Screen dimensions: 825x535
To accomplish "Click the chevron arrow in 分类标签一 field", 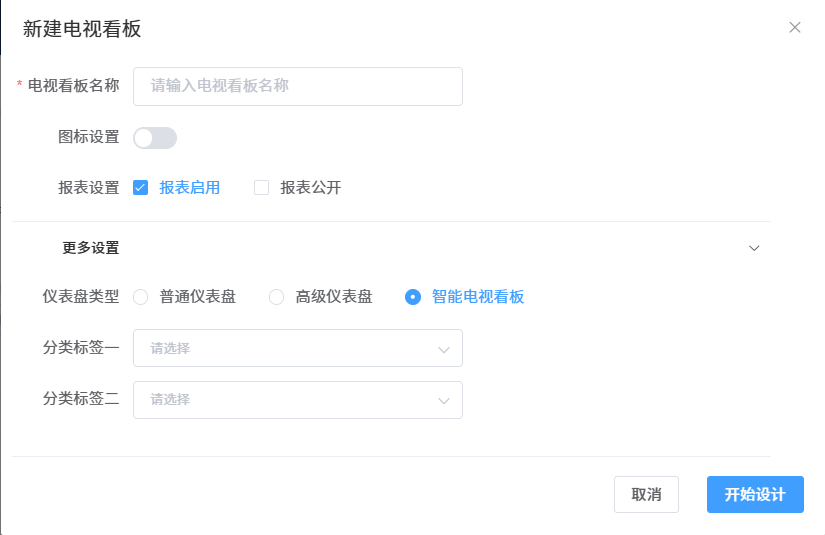I will click(x=444, y=349).
